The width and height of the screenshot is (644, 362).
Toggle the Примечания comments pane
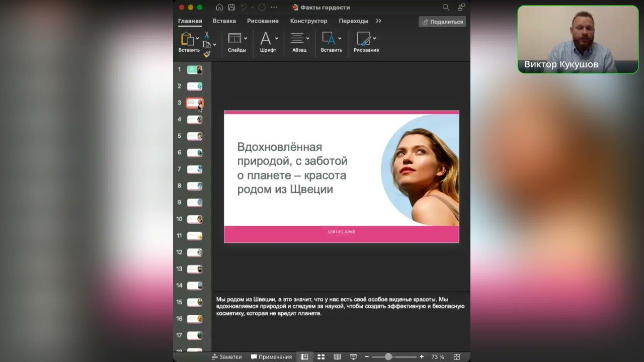[x=271, y=357]
